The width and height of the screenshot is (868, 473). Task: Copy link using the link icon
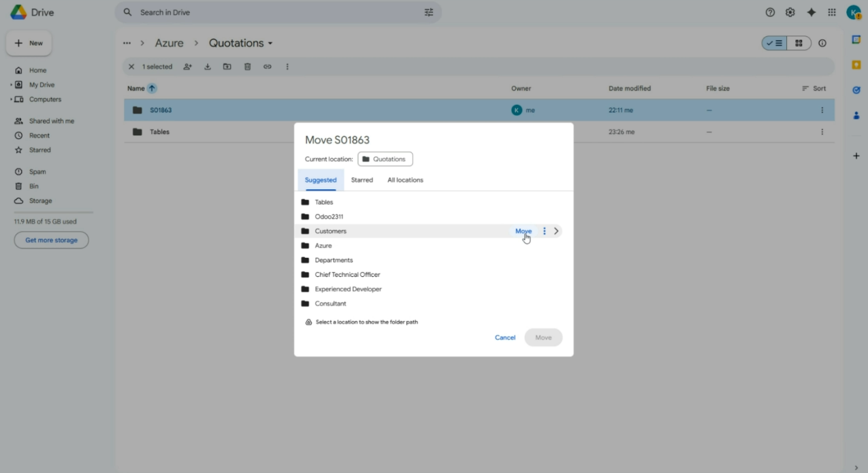pyautogui.click(x=267, y=67)
